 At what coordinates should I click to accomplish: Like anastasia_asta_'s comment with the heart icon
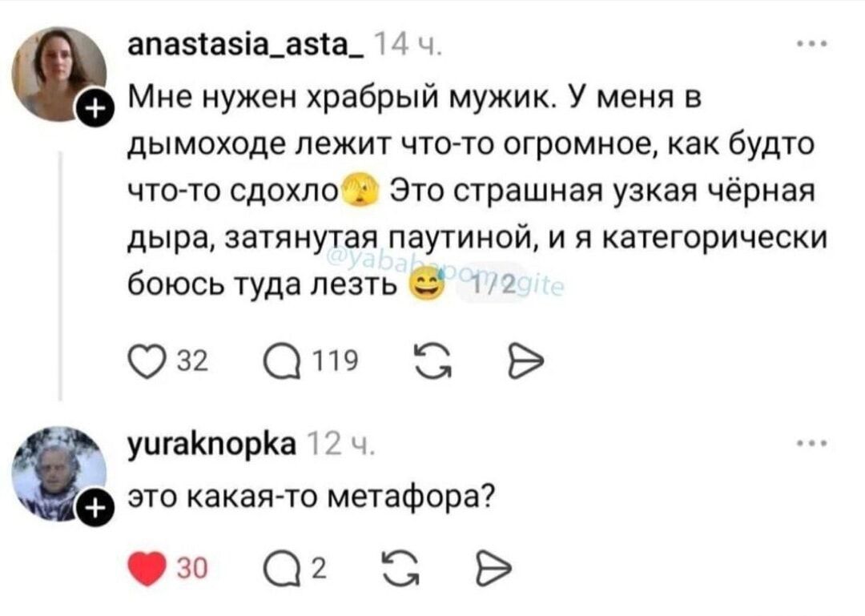(146, 362)
